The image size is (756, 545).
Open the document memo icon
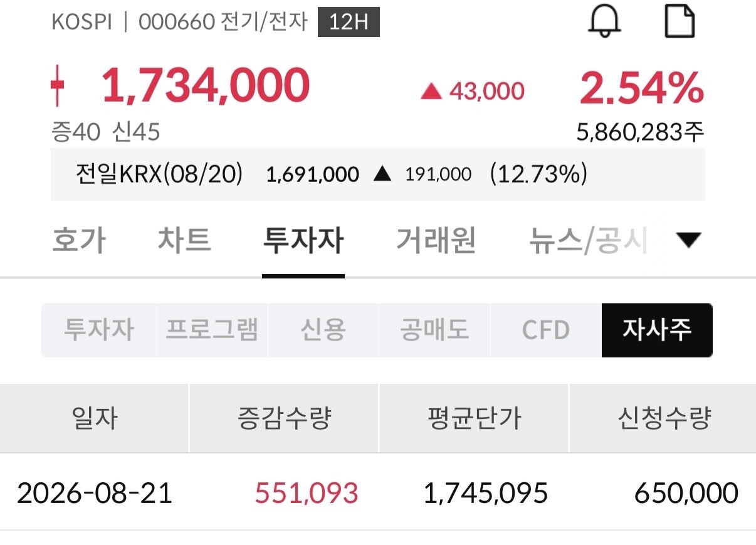[680, 21]
